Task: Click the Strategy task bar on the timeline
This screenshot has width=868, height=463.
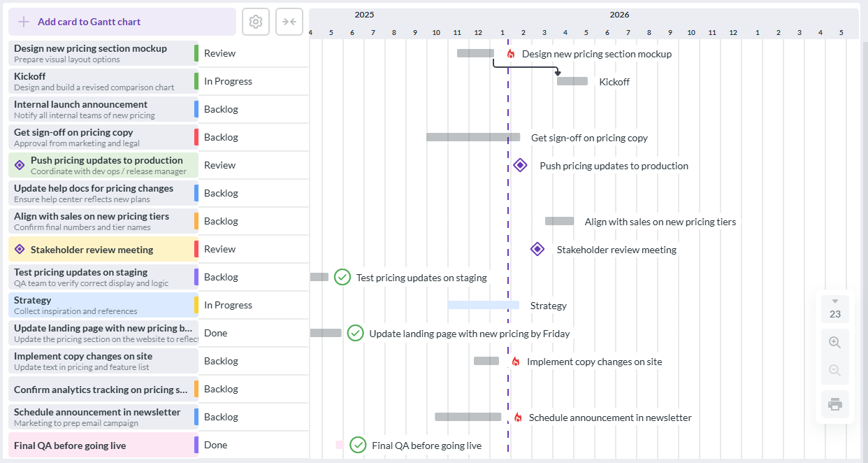Action: click(x=482, y=305)
